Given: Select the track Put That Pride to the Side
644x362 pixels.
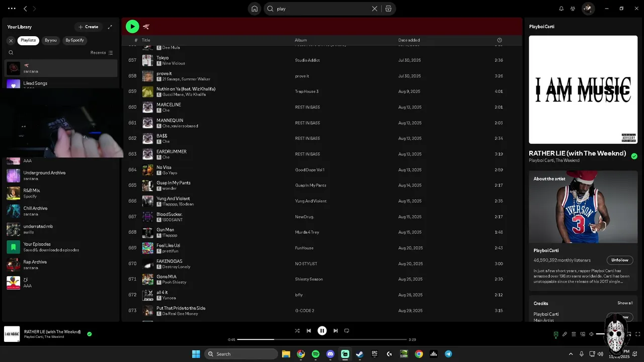Looking at the screenshot, I should click(x=322, y=311).
